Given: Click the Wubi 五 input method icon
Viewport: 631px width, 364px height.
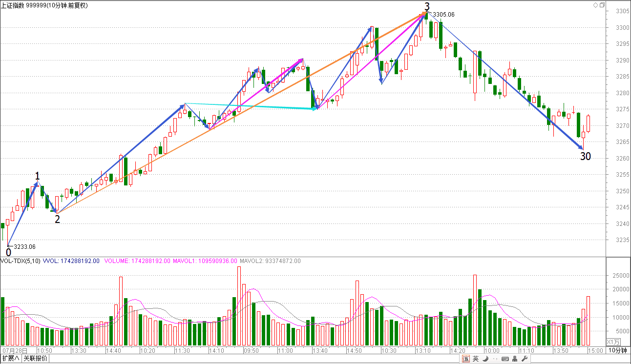Looking at the screenshot, I should 466,359.
